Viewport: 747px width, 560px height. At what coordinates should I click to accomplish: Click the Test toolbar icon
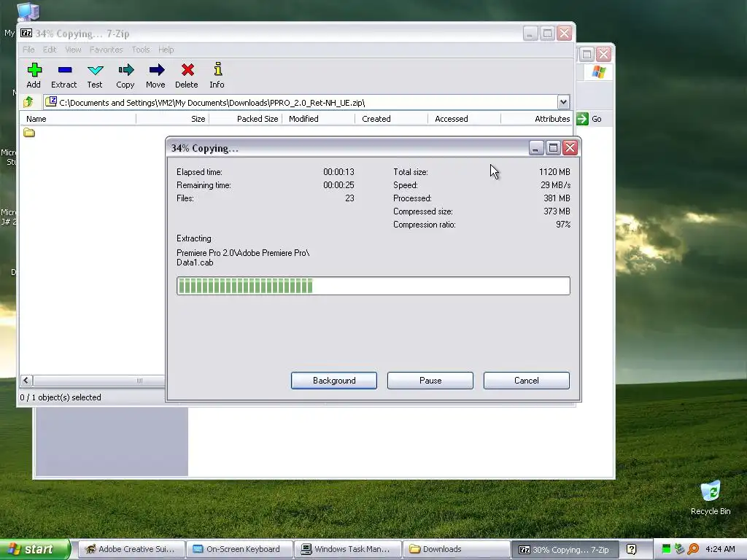point(95,70)
